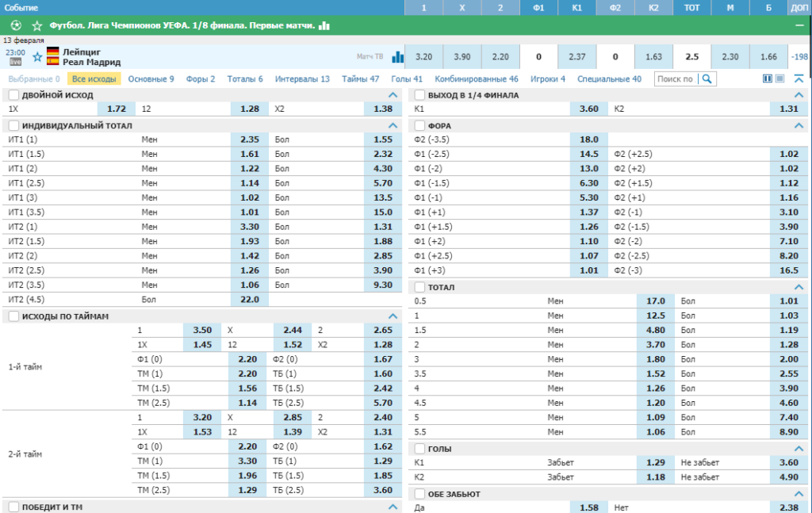
Task: Click the Матч ТВ broadcast label
Action: [x=370, y=57]
